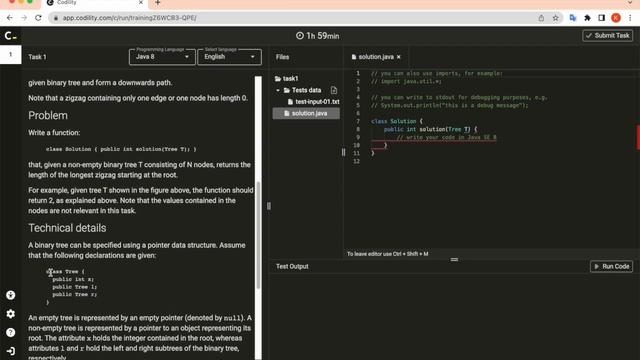Screen dimensions: 640x360
Task: Open a new browser tab
Action: click(158, 3)
